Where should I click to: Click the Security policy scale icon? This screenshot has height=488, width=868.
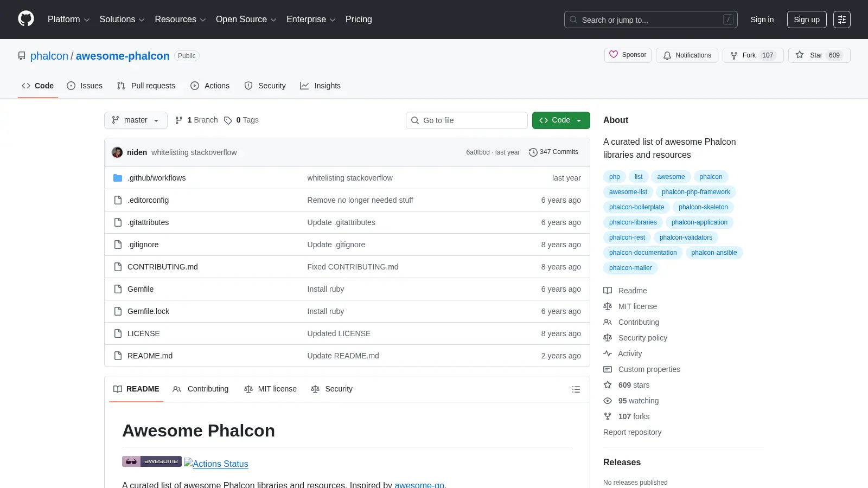pos(608,338)
